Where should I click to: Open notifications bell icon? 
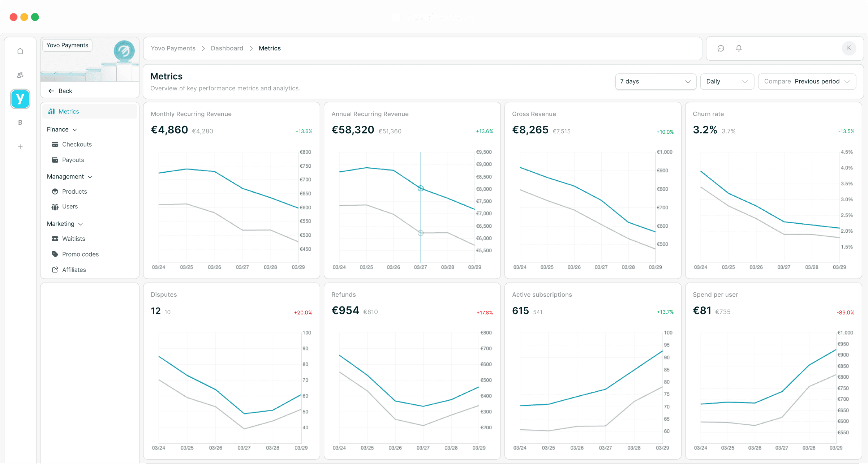(739, 48)
